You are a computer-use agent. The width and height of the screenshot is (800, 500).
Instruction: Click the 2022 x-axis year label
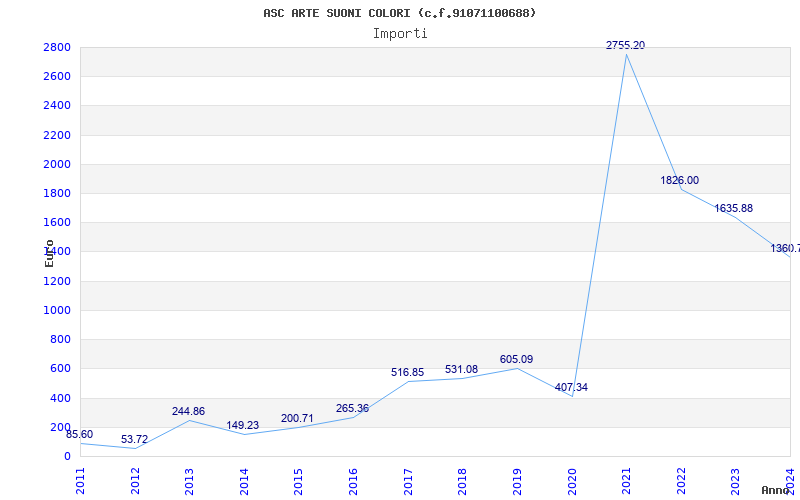[681, 481]
